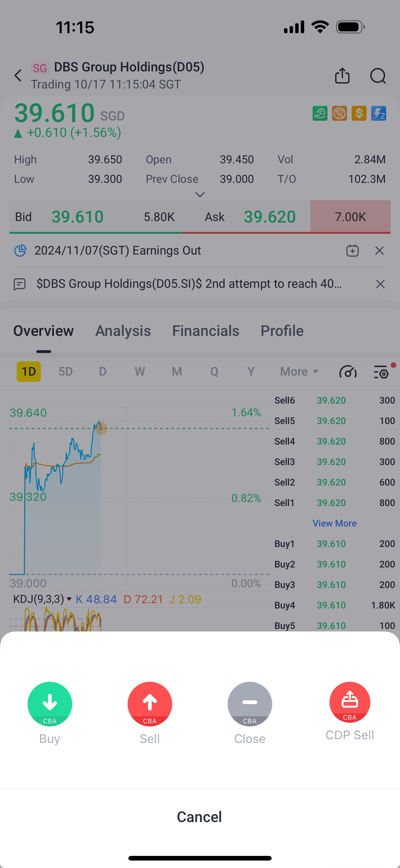Tap the green hand-coin badge icon

pyautogui.click(x=320, y=114)
